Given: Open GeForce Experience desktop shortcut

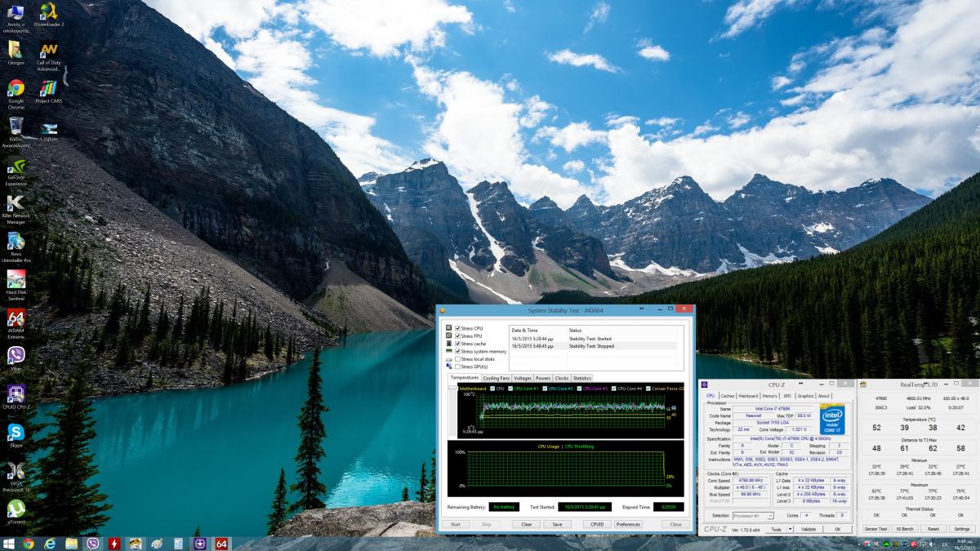Looking at the screenshot, I should [x=16, y=171].
